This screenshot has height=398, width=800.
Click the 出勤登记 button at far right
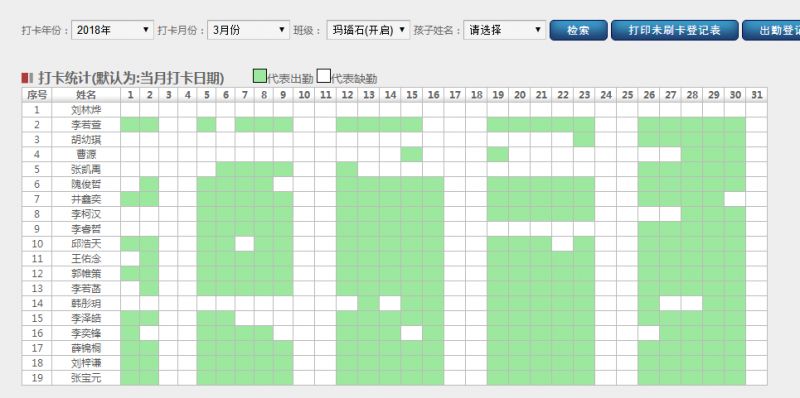pos(771,30)
